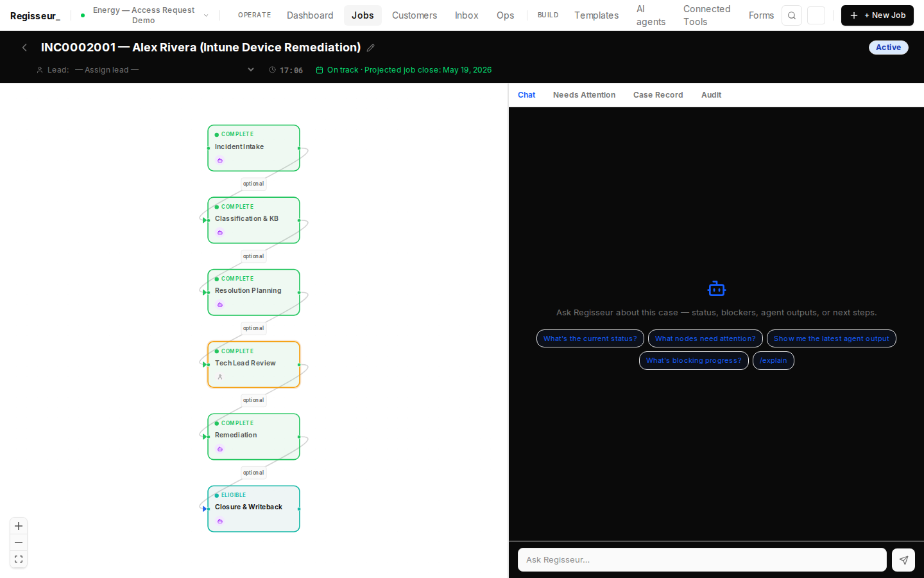
Task: Open the Case Record tab
Action: coord(658,95)
